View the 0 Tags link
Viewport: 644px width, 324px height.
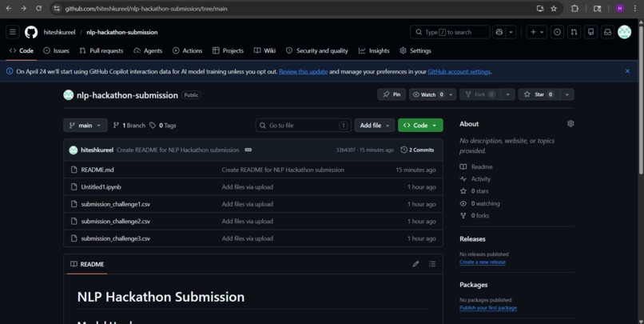click(163, 126)
